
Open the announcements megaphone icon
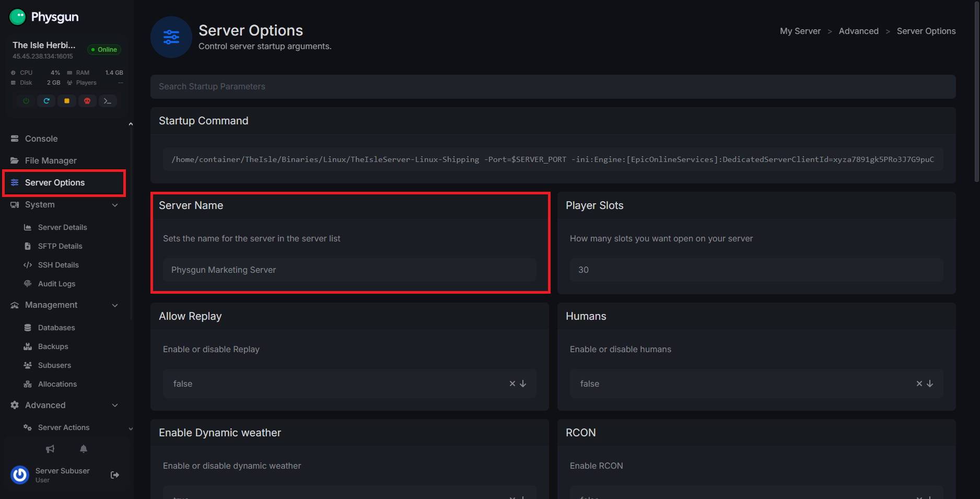[50, 449]
